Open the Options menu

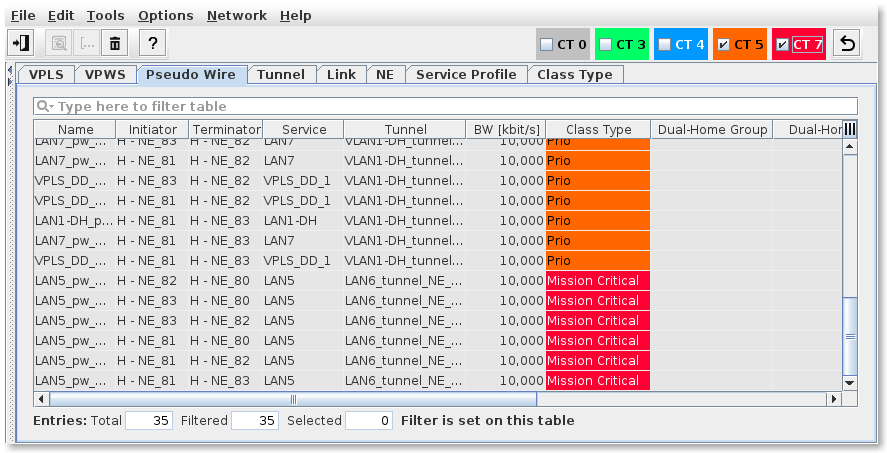tap(165, 16)
